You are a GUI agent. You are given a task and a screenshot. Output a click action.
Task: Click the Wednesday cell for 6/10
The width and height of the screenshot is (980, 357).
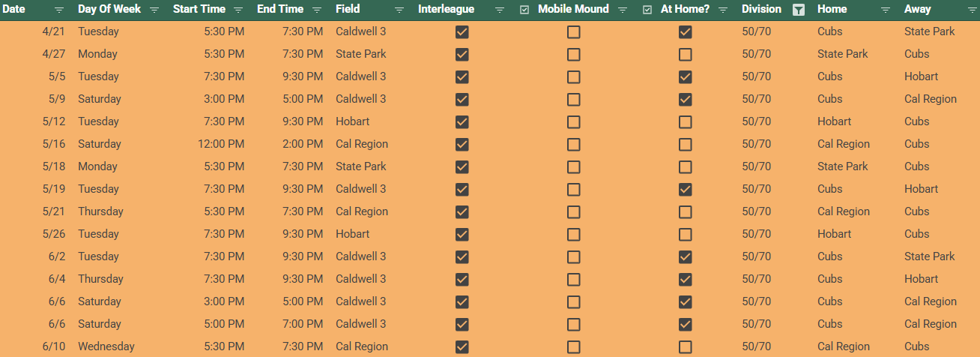pyautogui.click(x=106, y=346)
